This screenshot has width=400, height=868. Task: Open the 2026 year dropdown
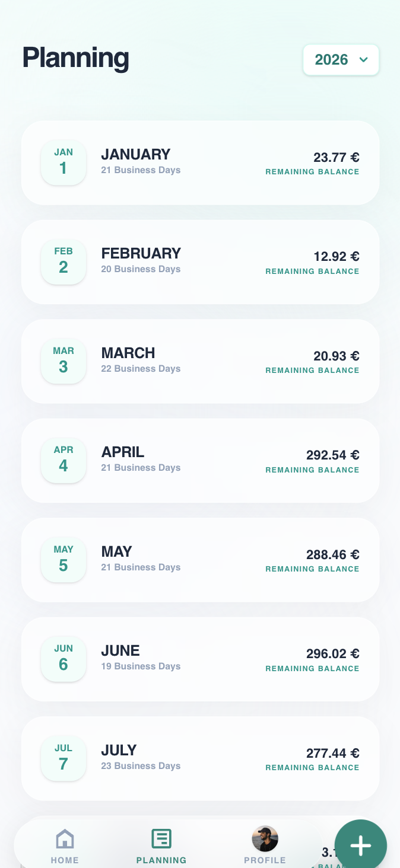[x=341, y=60]
